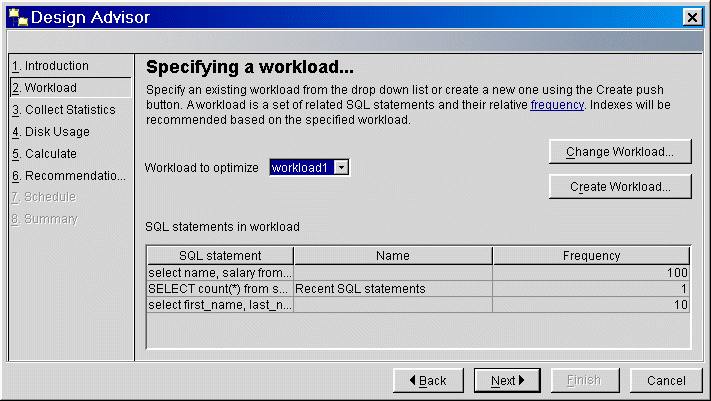
Task: Close the Design Advisor window
Action: pyautogui.click(x=690, y=18)
